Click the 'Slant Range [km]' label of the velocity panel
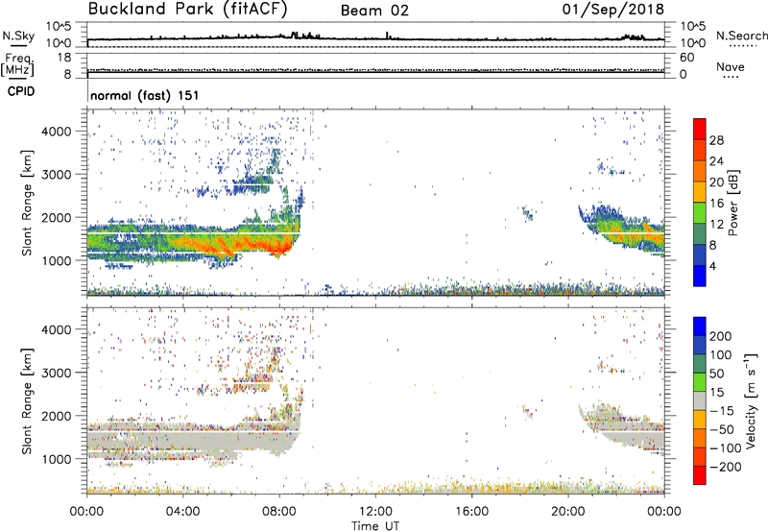Screen dimensions: 768x532 point(27,401)
